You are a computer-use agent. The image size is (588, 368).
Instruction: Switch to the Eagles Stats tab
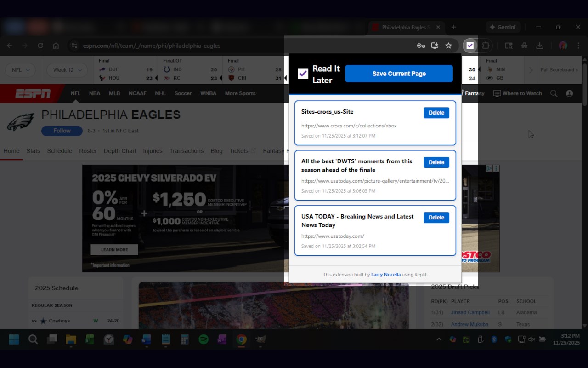pos(33,151)
